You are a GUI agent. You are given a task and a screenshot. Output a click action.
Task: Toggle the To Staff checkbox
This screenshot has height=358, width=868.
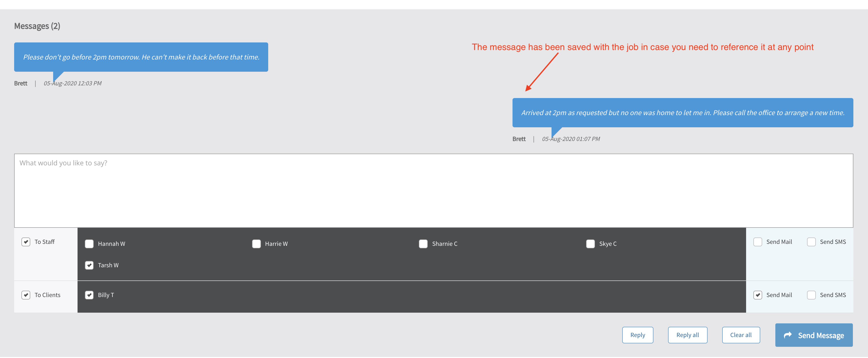click(26, 242)
